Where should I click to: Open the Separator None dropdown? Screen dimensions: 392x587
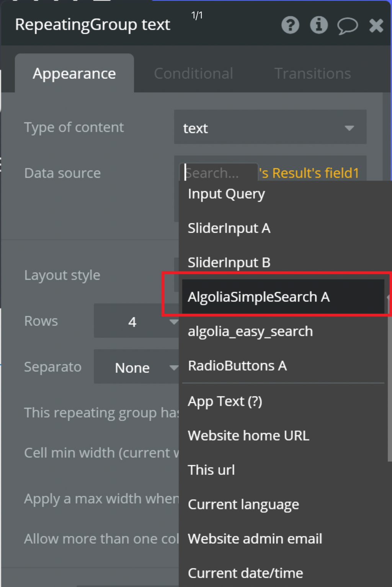136,368
